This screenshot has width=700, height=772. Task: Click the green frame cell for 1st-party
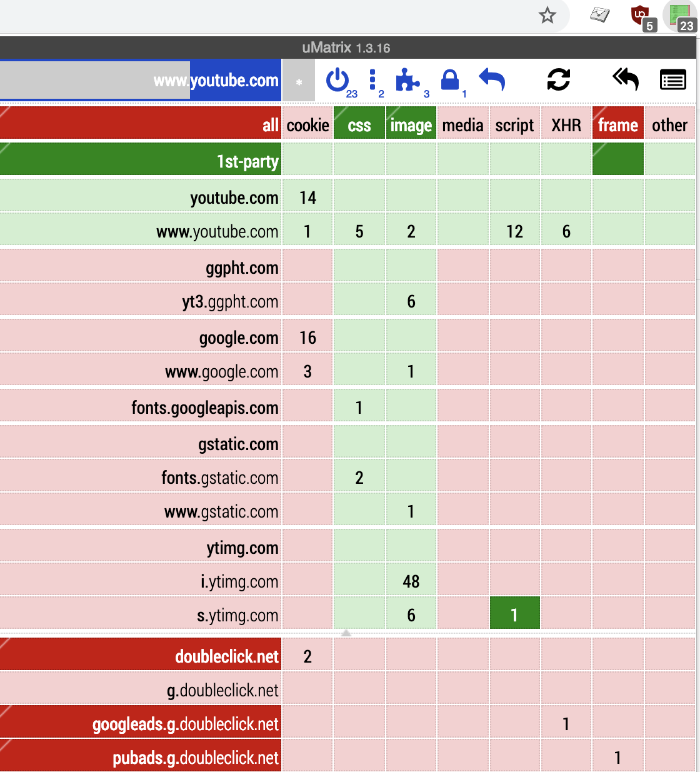[x=617, y=161]
